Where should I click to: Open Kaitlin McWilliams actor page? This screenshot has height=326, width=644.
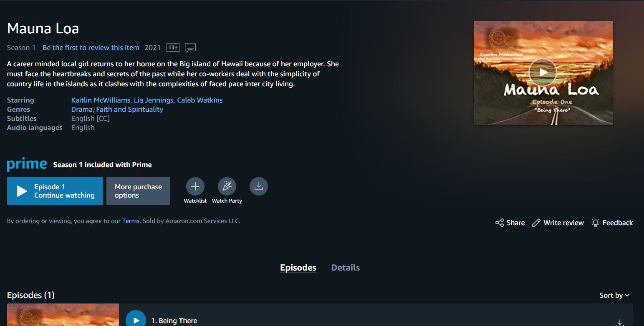101,100
